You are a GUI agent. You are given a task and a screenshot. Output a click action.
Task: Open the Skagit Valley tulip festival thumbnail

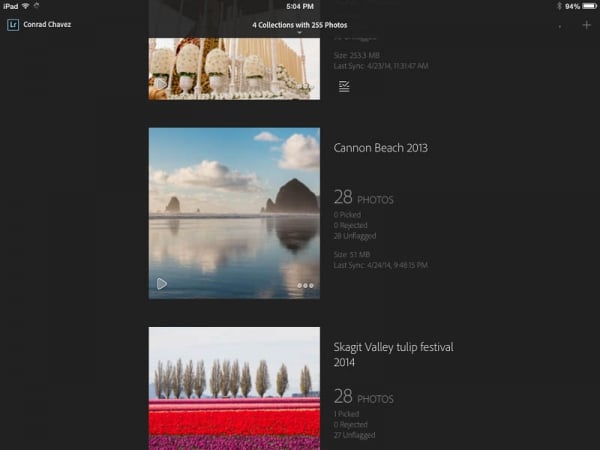click(x=234, y=388)
